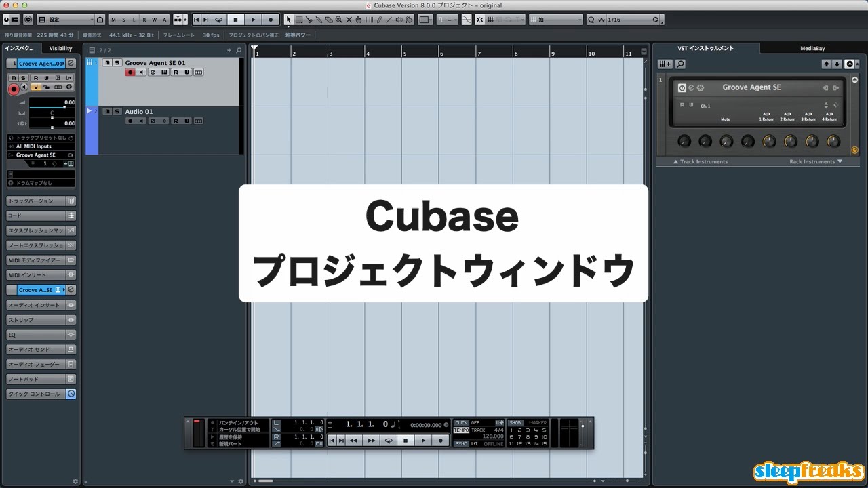
Task: Toggle Cycle loop in the top toolbar
Action: [219, 20]
